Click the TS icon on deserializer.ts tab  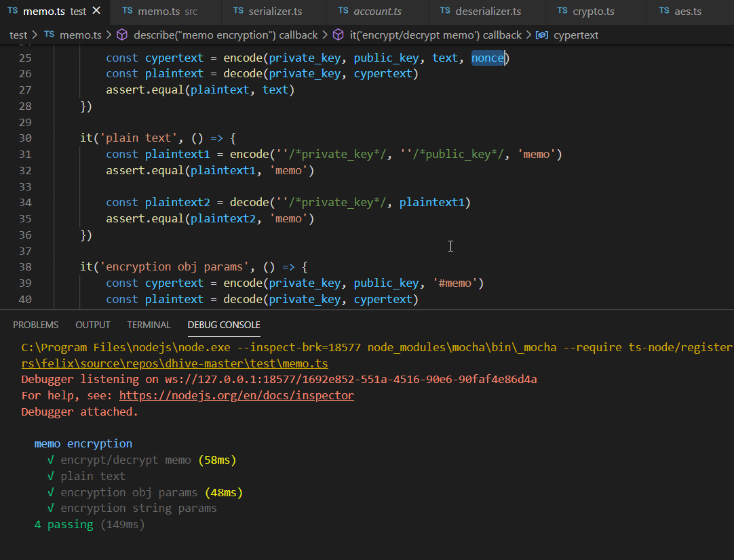click(x=445, y=11)
